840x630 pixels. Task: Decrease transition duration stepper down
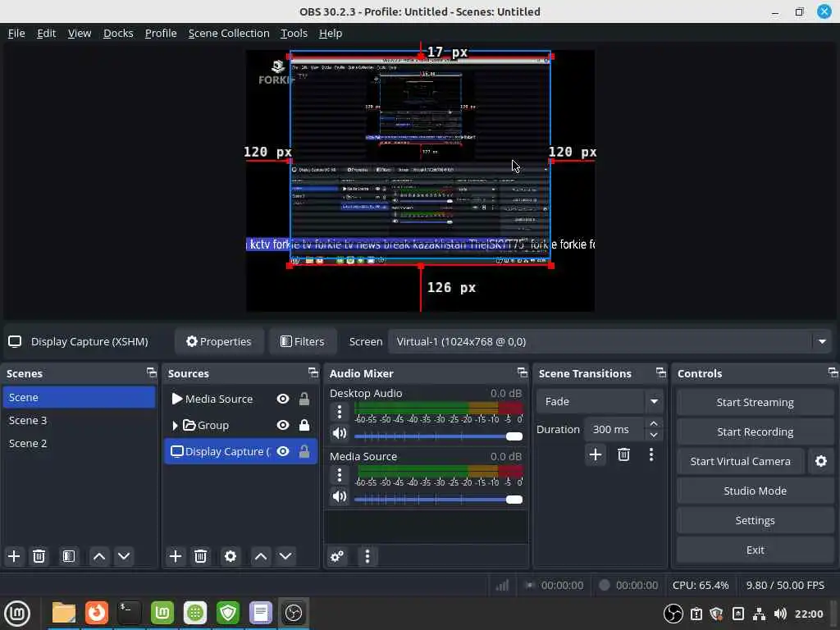(x=654, y=435)
